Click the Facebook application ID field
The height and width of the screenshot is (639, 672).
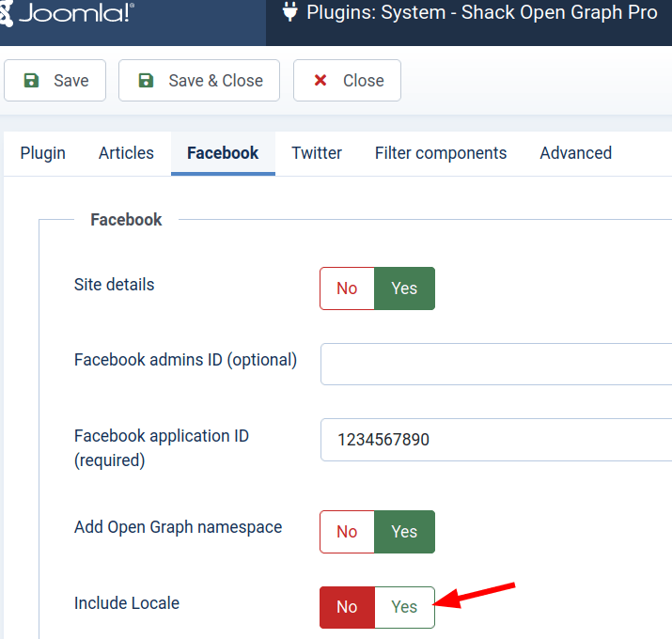click(496, 440)
